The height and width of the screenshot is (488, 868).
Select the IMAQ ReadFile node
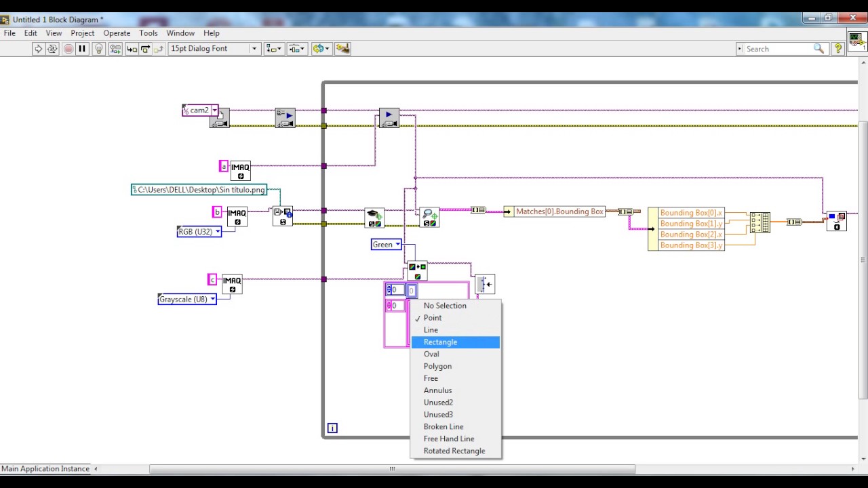tap(282, 217)
